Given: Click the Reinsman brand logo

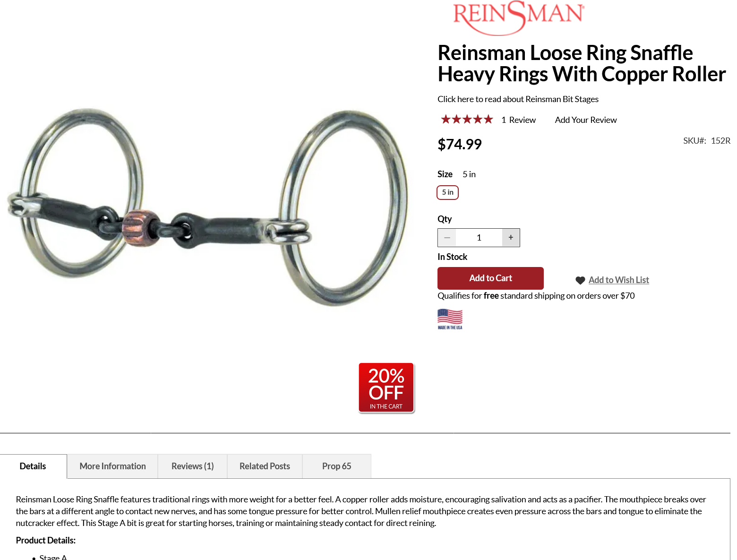Looking at the screenshot, I should point(518,17).
